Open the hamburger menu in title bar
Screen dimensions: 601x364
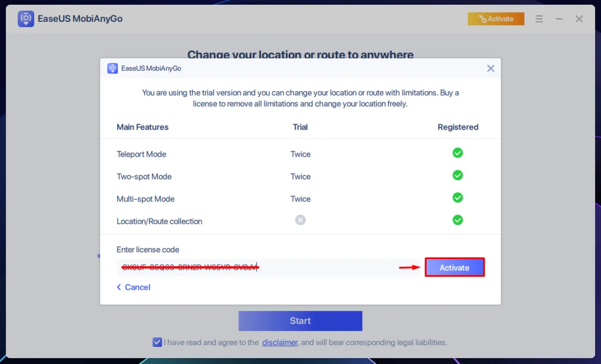pyautogui.click(x=539, y=19)
